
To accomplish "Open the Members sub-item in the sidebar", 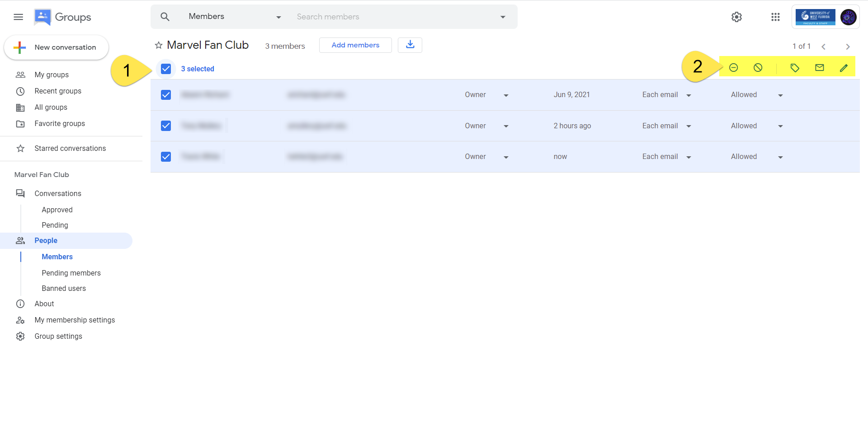I will (57, 257).
